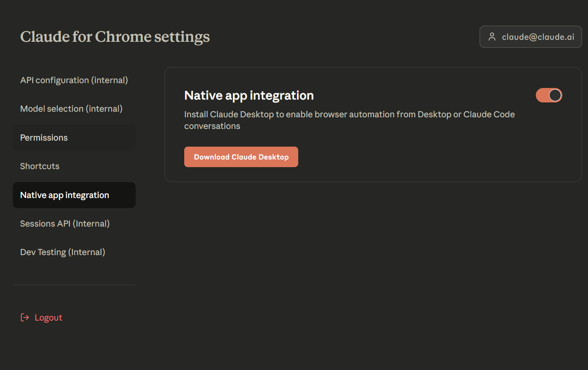Click the dark knob on the toggle switch

[x=555, y=95]
